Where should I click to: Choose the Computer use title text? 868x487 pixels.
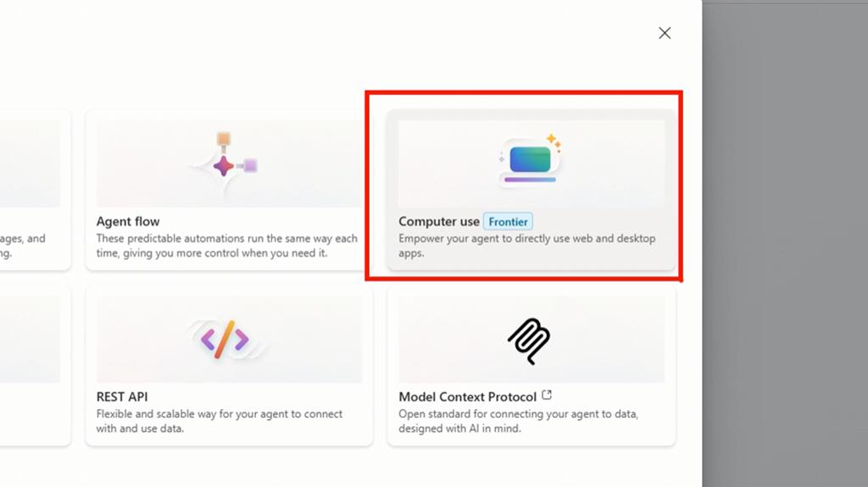tap(439, 222)
